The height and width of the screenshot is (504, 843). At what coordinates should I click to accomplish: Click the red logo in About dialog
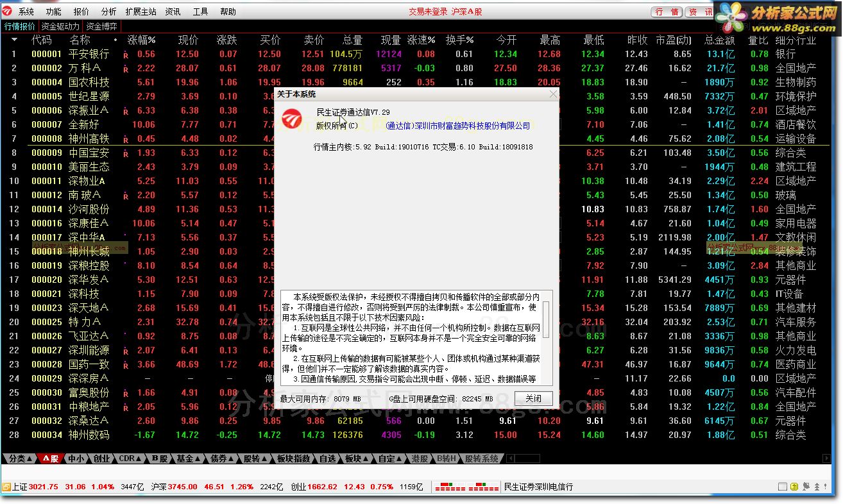(x=293, y=119)
